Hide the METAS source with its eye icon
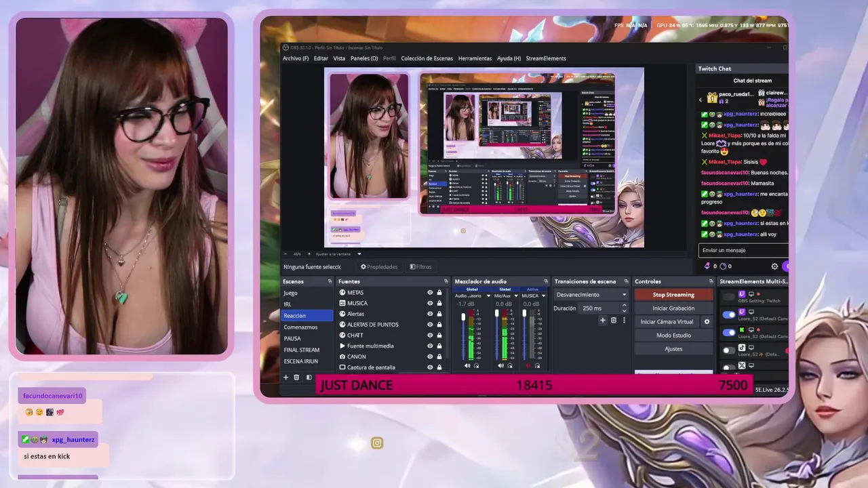Viewport: 868px width, 488px height. click(430, 293)
